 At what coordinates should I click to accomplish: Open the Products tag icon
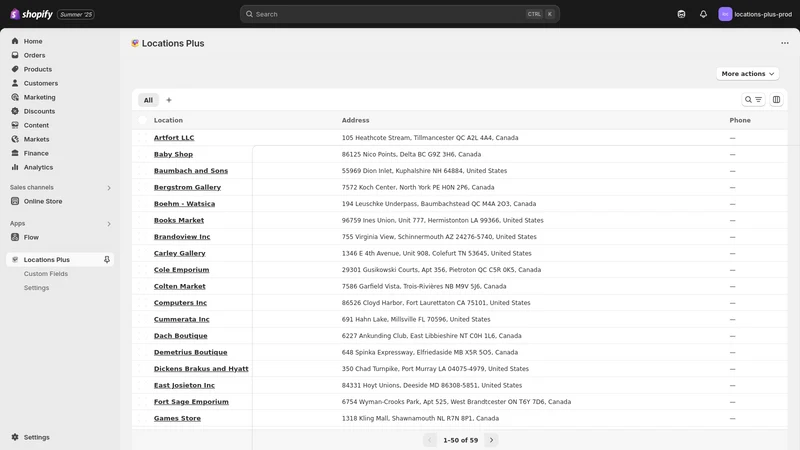coord(15,69)
